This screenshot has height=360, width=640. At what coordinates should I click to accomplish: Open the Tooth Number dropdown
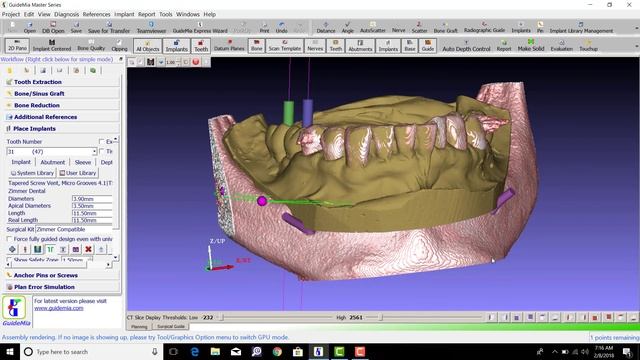pos(94,151)
